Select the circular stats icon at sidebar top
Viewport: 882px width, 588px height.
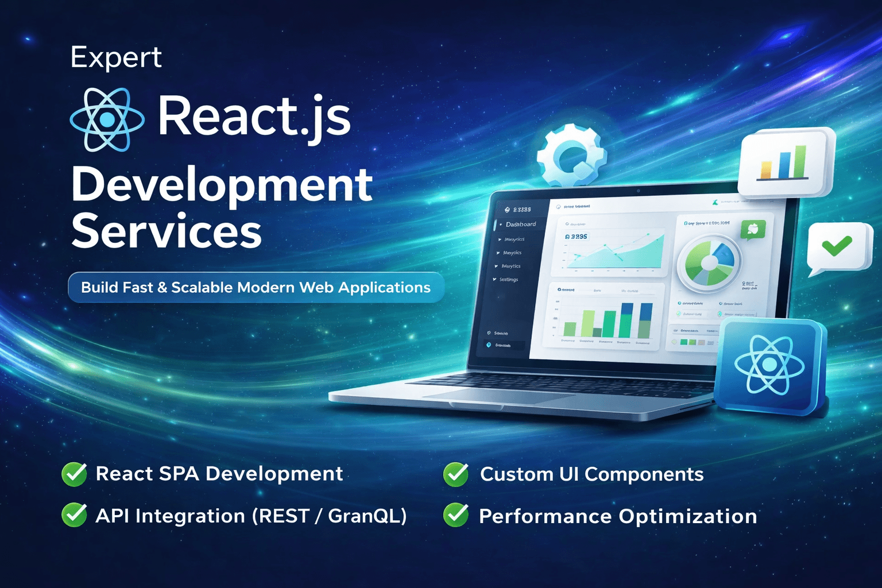point(508,209)
